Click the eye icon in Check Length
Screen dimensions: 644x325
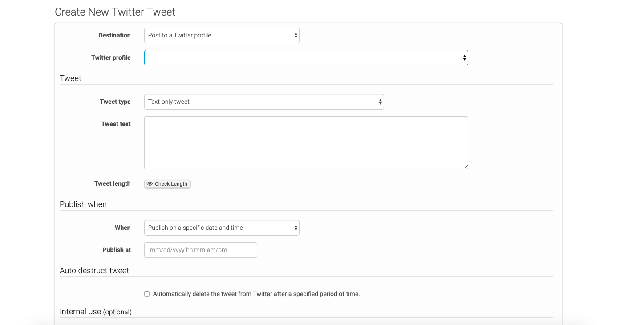pyautogui.click(x=150, y=184)
